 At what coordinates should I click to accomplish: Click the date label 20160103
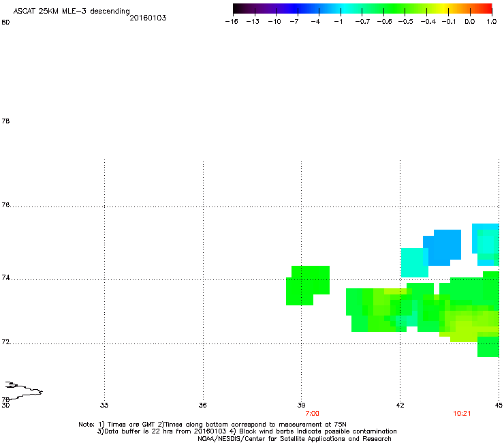tap(148, 18)
